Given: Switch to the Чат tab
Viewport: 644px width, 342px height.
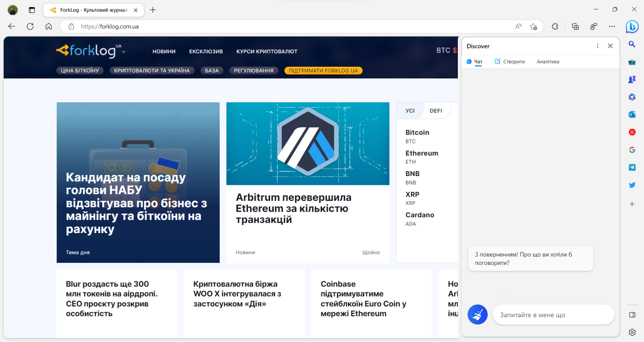Looking at the screenshot, I should (x=475, y=62).
